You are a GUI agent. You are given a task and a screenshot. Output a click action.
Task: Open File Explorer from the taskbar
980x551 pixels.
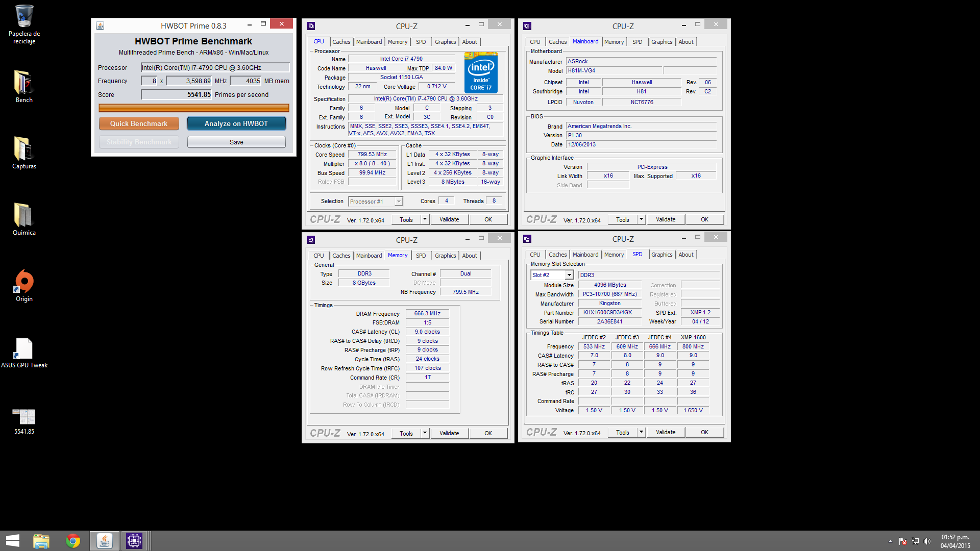click(x=41, y=541)
